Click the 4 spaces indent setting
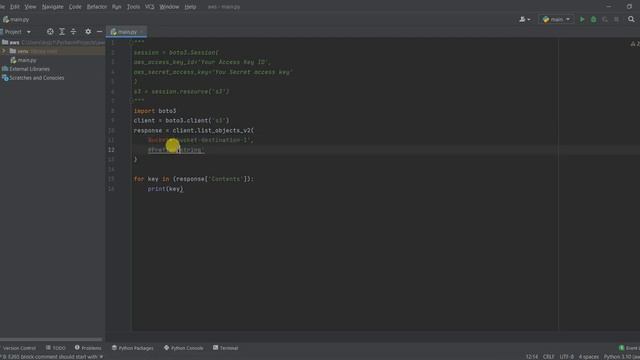Image resolution: width=640 pixels, height=360 pixels. coord(589,357)
